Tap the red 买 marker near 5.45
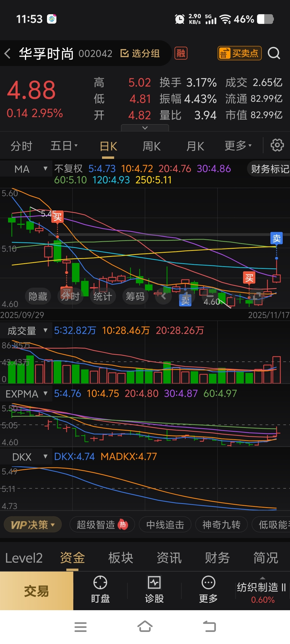The image size is (290, 644). (x=57, y=217)
